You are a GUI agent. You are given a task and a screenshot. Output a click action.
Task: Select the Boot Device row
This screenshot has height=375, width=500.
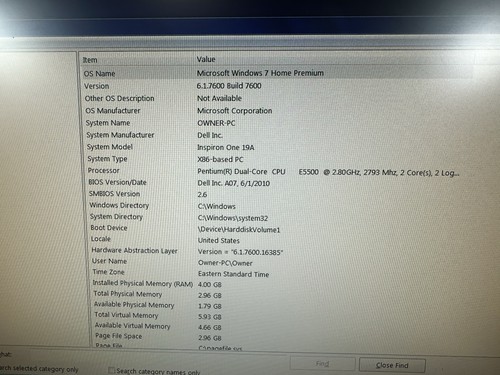(x=109, y=228)
